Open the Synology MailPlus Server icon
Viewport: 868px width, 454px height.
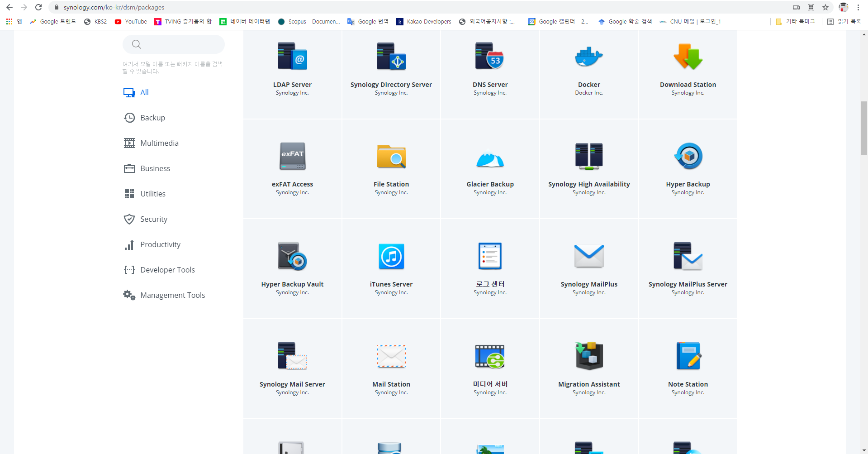click(688, 256)
